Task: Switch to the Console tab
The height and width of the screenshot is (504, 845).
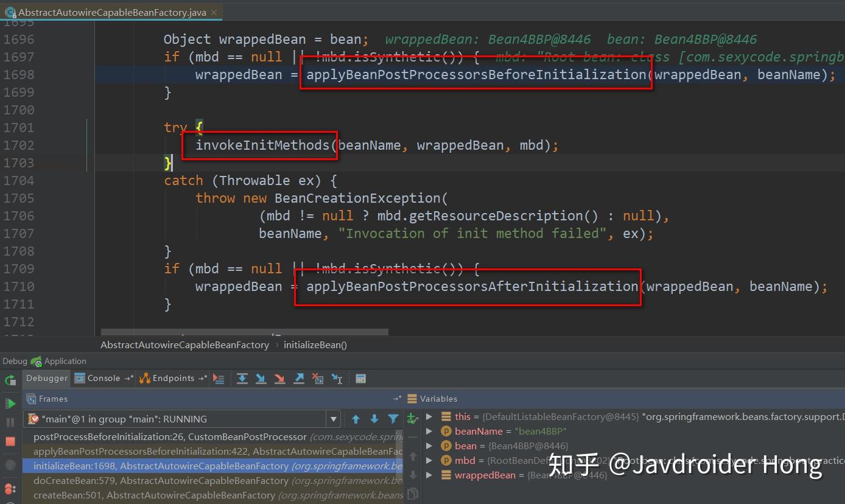Action: [x=103, y=378]
